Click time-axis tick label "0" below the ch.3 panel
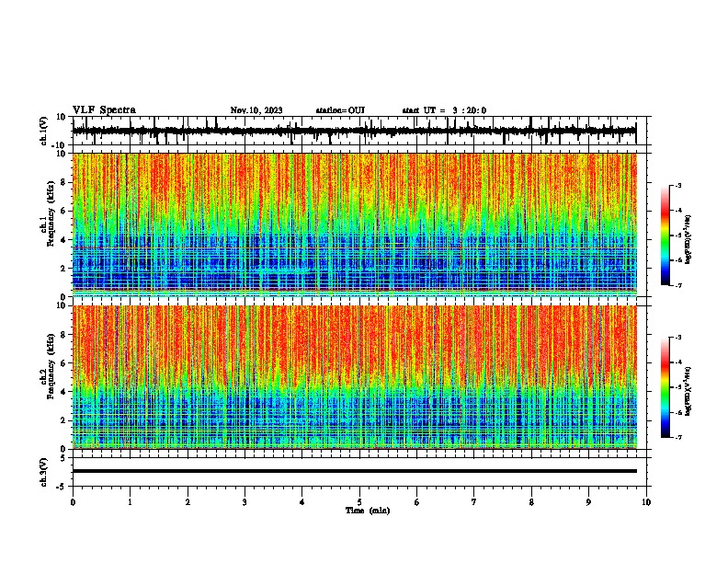Screen dimensions: 728x563 click(x=73, y=502)
